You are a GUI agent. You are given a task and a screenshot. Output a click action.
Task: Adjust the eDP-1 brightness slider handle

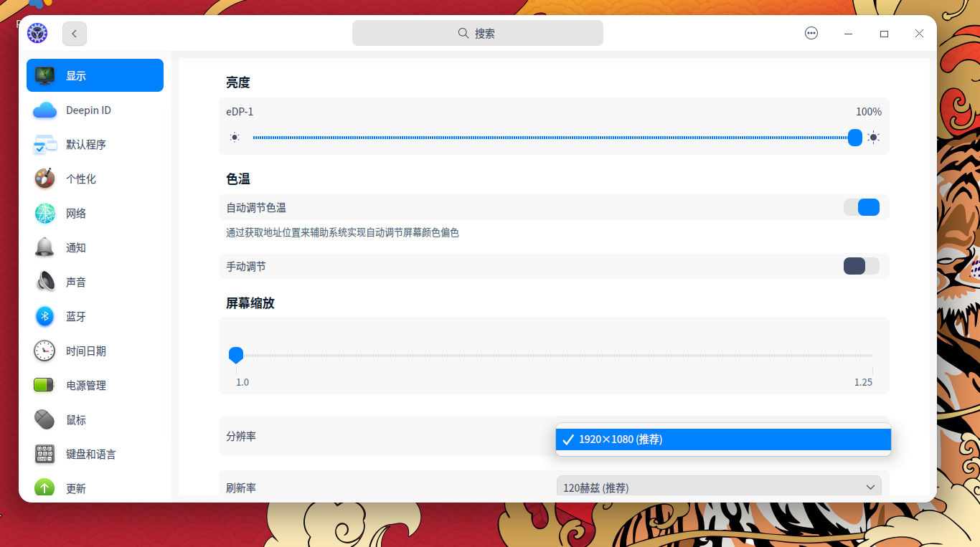(x=855, y=138)
